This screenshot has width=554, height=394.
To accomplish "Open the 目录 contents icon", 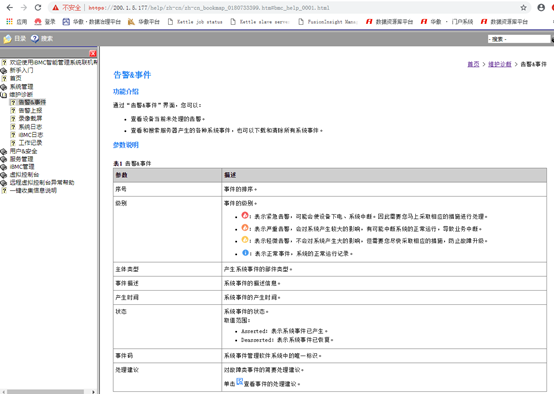I will (x=7, y=39).
